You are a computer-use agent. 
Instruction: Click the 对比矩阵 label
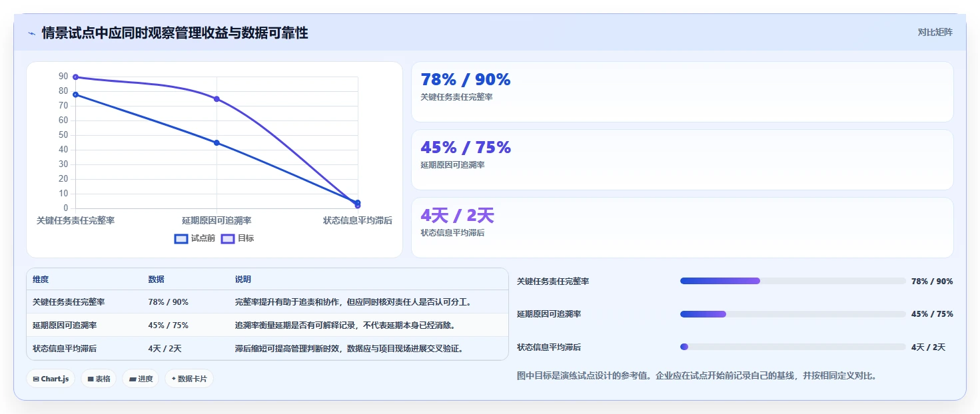click(x=935, y=32)
